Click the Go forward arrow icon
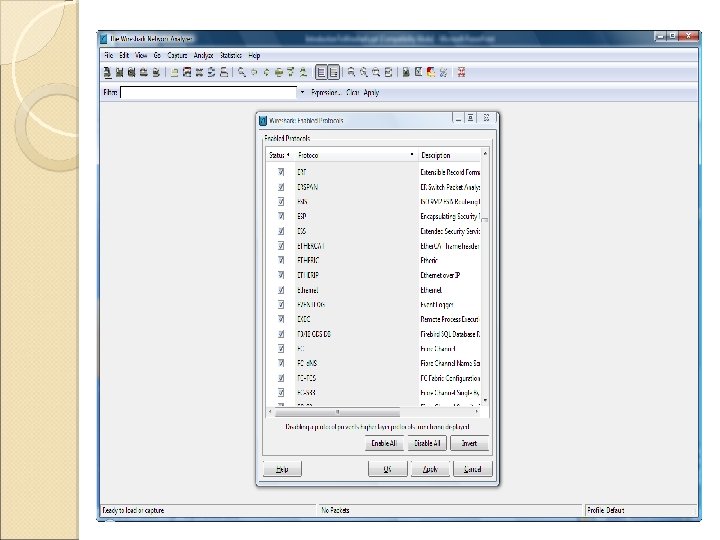This screenshot has height=540, width=720. (266, 73)
